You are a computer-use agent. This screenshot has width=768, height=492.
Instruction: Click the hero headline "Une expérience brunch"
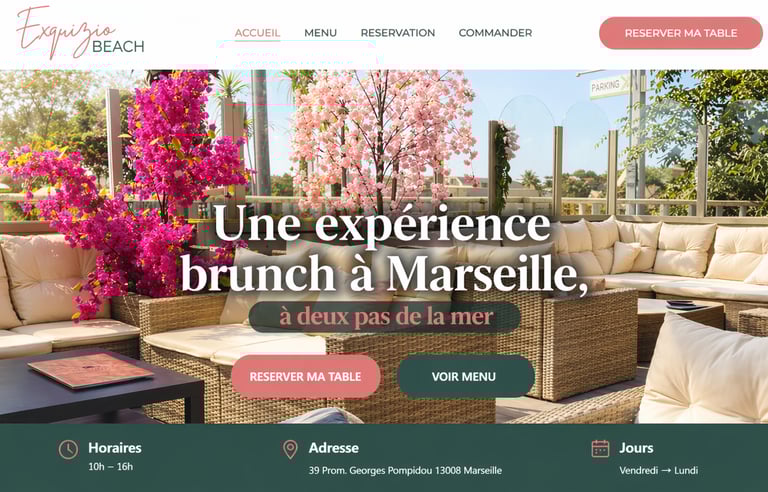[383, 247]
